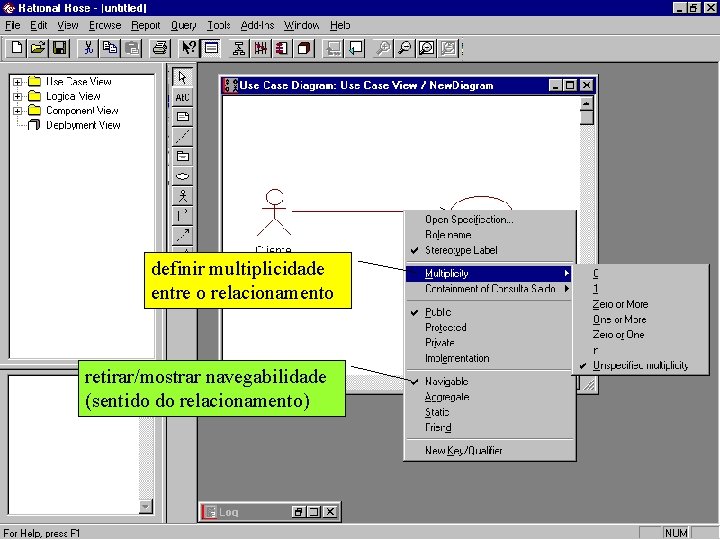This screenshot has width=720, height=540.
Task: Select the arrow Selection tool in toolbox
Action: pos(183,77)
